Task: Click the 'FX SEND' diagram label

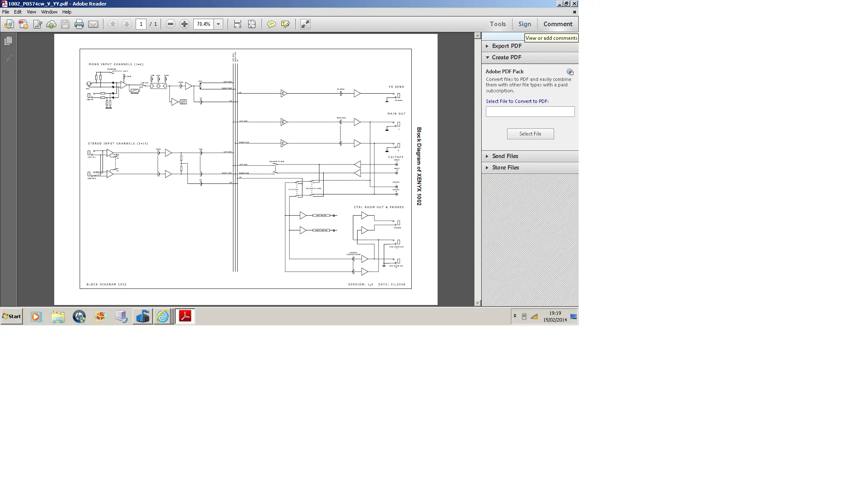Action: point(397,87)
